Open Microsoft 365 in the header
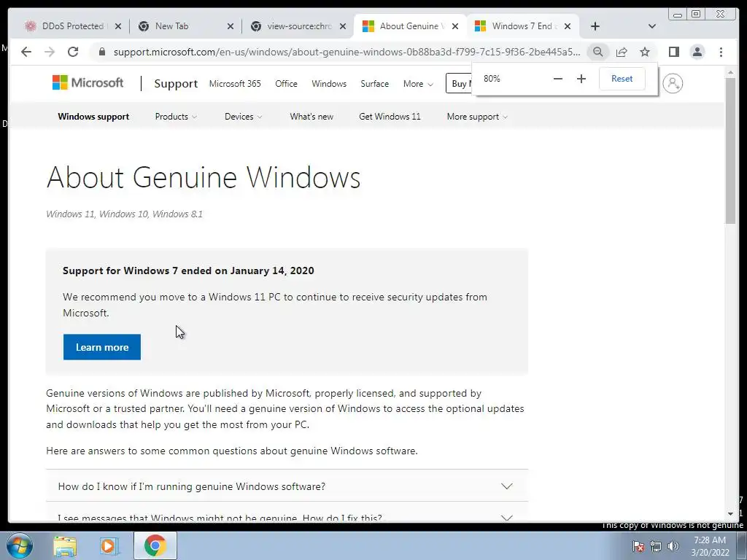 pos(235,84)
